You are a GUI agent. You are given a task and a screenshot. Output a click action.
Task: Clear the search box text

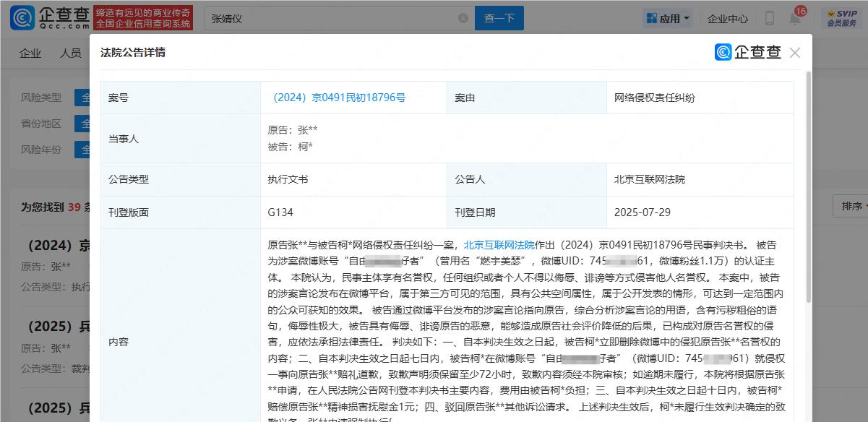pyautogui.click(x=463, y=18)
